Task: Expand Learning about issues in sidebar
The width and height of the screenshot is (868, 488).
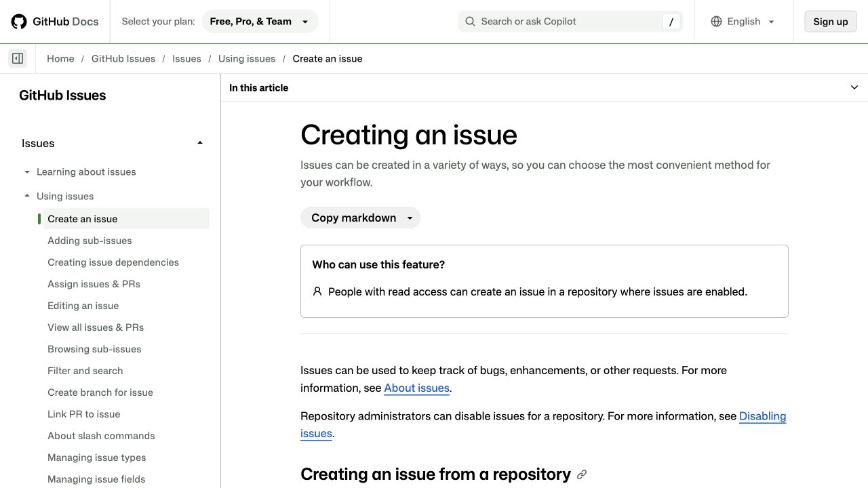Action: [27, 172]
